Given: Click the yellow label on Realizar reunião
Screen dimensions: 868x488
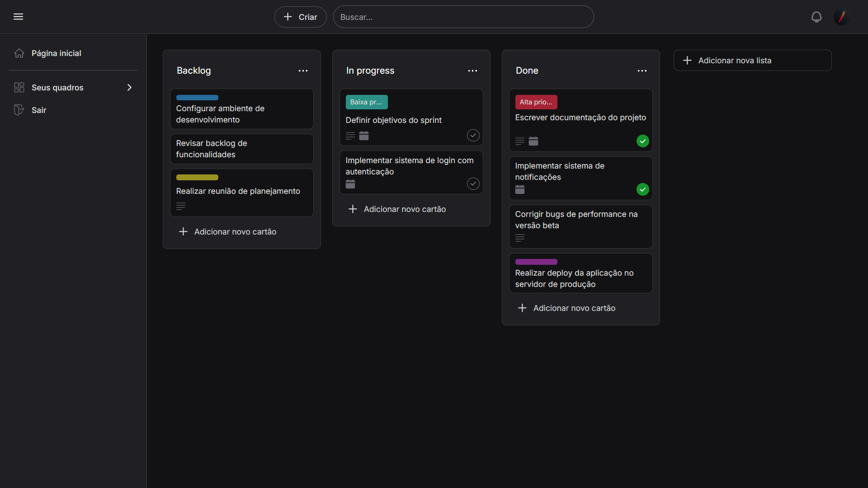Looking at the screenshot, I should point(197,178).
